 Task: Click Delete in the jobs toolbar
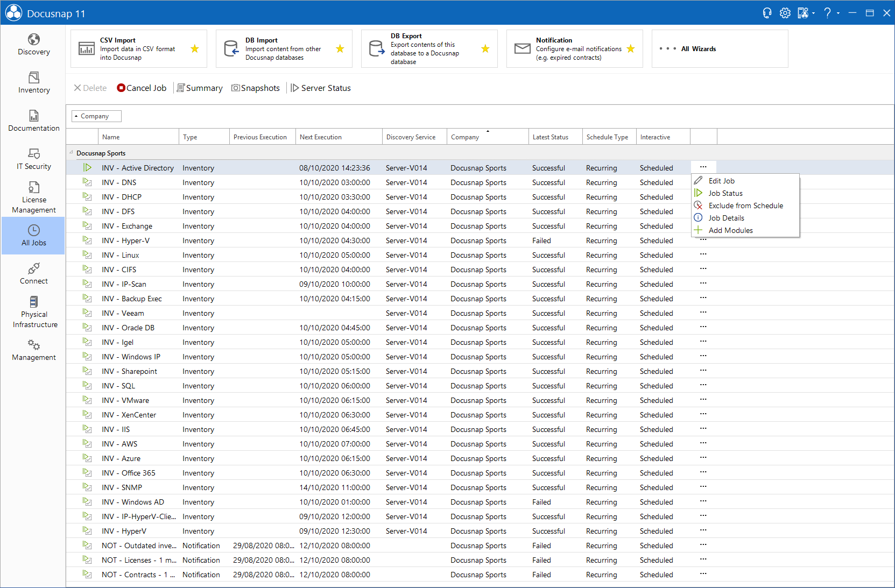click(x=90, y=88)
